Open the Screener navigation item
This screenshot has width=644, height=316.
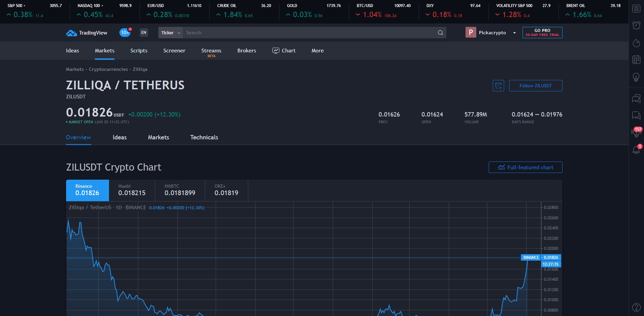pyautogui.click(x=174, y=51)
